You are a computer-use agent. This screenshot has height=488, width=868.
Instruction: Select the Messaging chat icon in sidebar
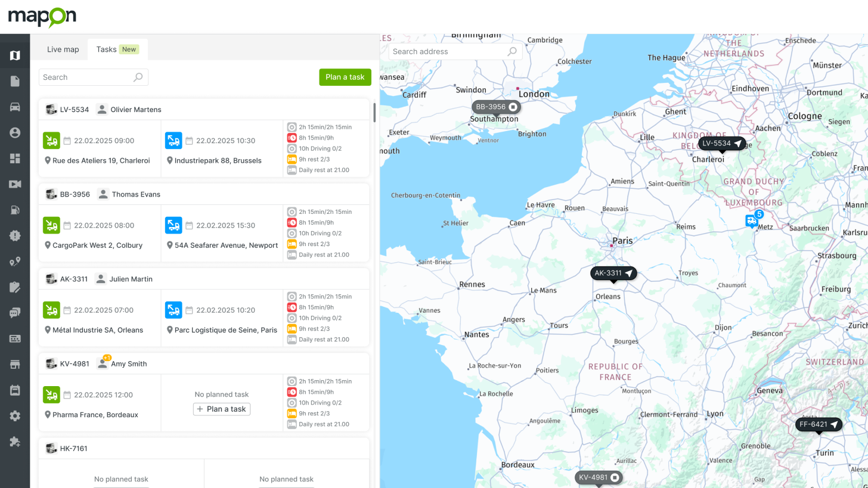[14, 312]
